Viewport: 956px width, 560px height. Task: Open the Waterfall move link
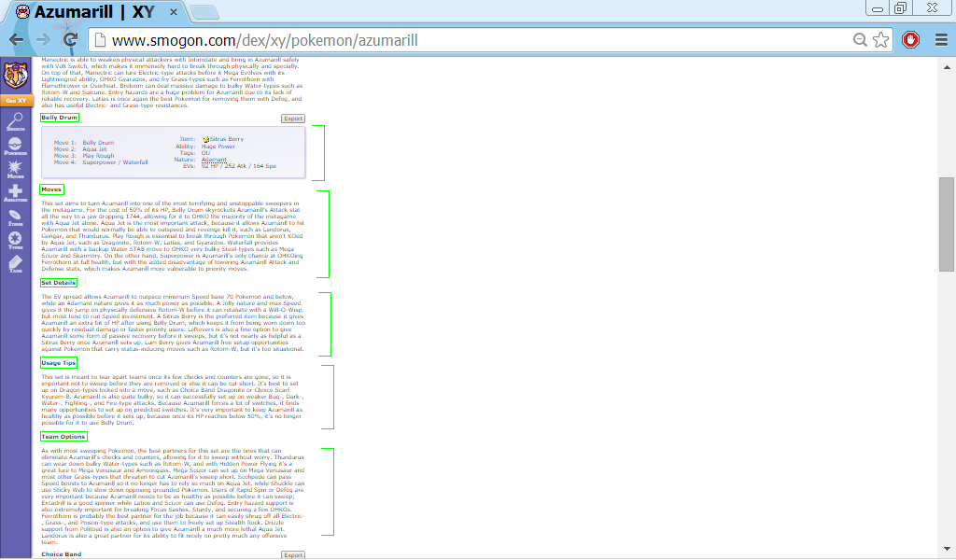tap(135, 162)
